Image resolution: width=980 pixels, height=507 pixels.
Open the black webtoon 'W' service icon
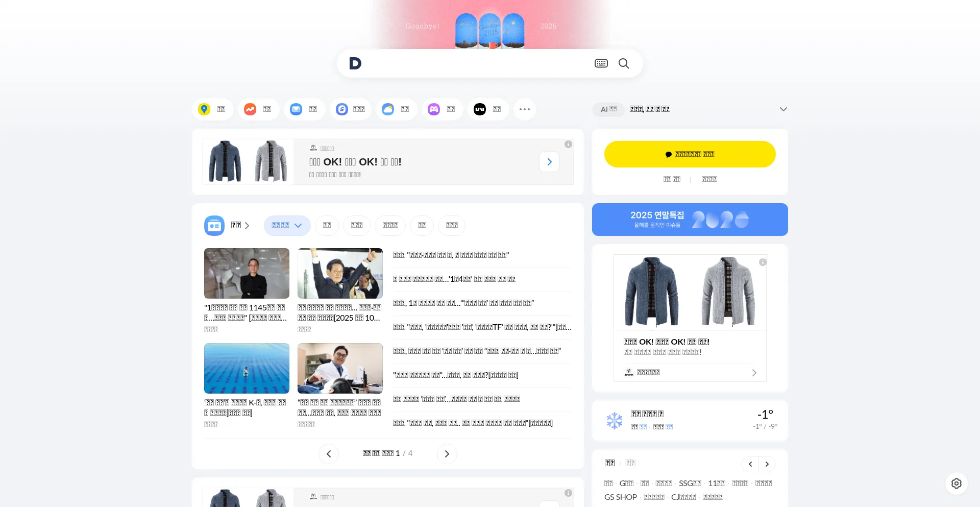(x=480, y=109)
